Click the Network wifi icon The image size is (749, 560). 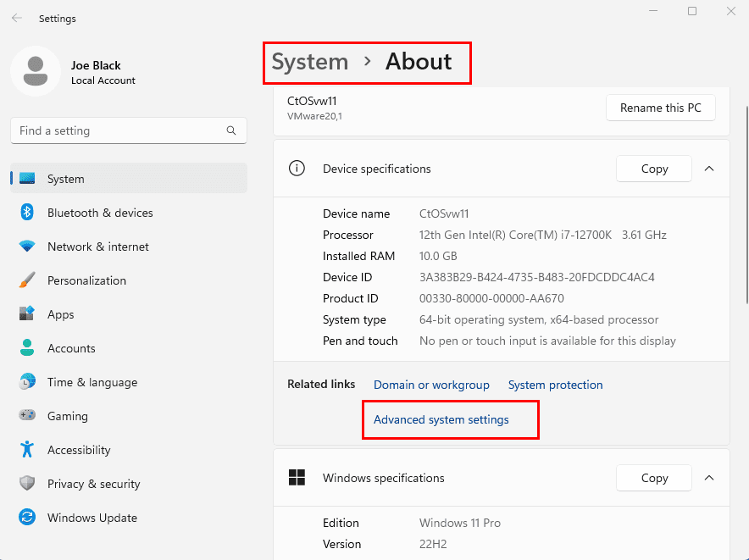coord(27,246)
